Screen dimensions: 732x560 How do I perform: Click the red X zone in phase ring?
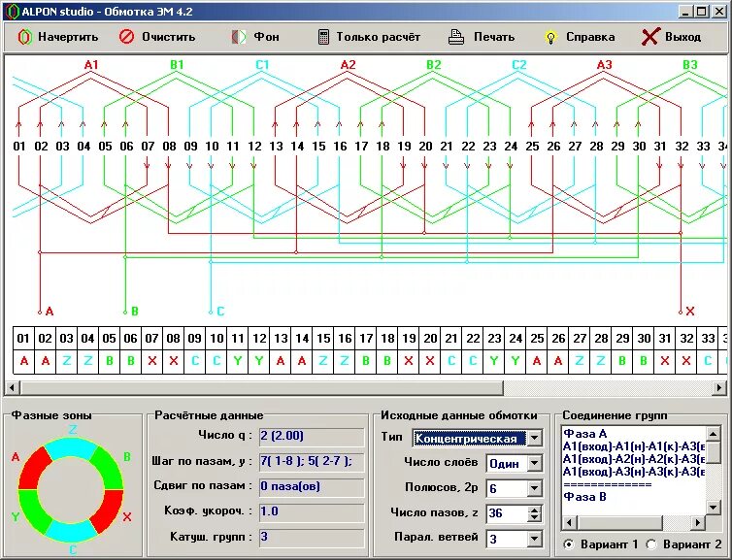tap(108, 511)
